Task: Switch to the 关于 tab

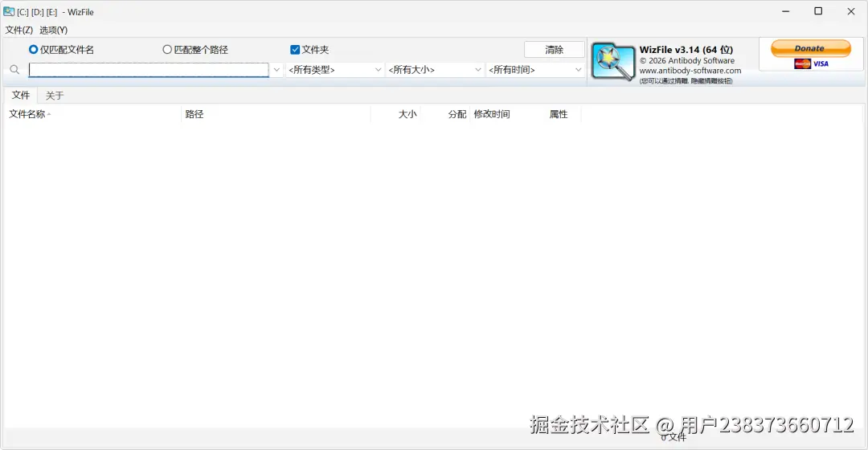Action: point(55,95)
